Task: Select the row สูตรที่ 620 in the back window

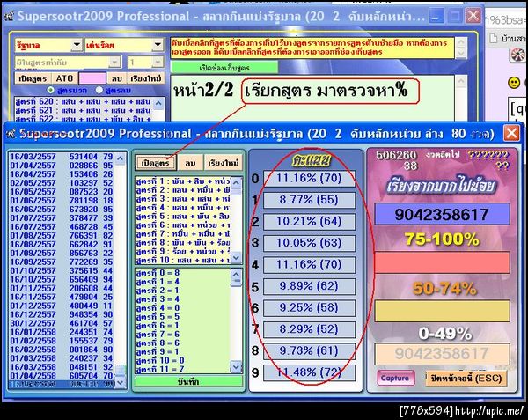Action: pyautogui.click(x=83, y=101)
